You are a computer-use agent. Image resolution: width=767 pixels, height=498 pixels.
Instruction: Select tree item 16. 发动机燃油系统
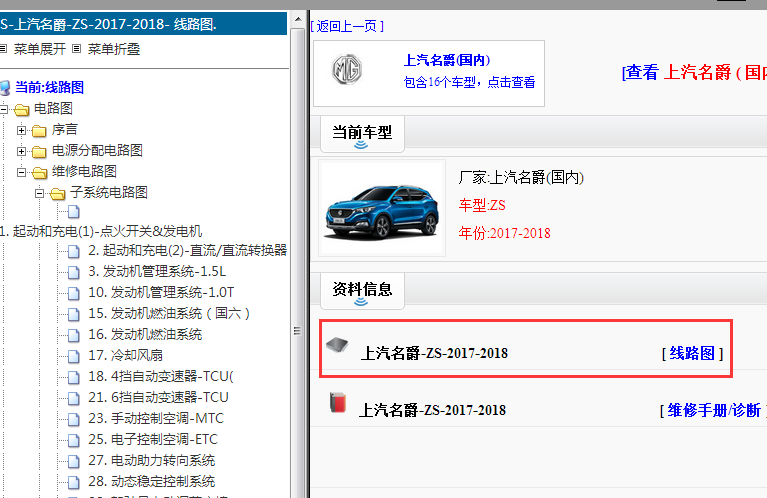click(145, 335)
